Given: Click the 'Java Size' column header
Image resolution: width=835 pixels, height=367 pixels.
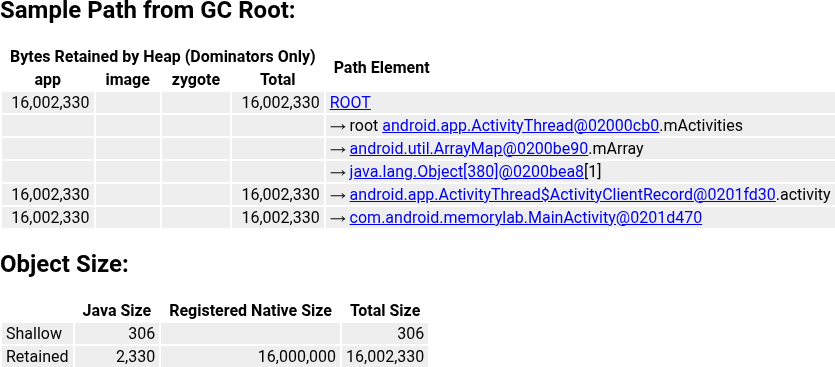Looking at the screenshot, I should (x=117, y=310).
